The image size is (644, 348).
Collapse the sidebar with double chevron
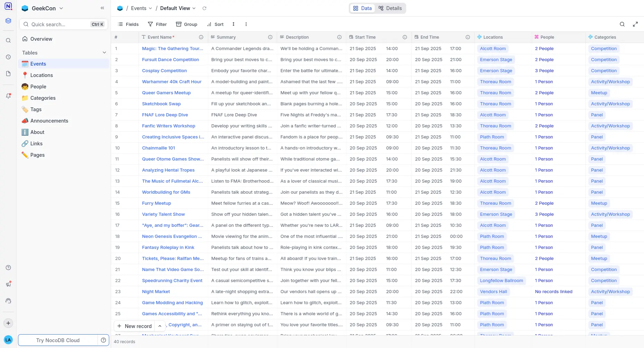point(102,8)
